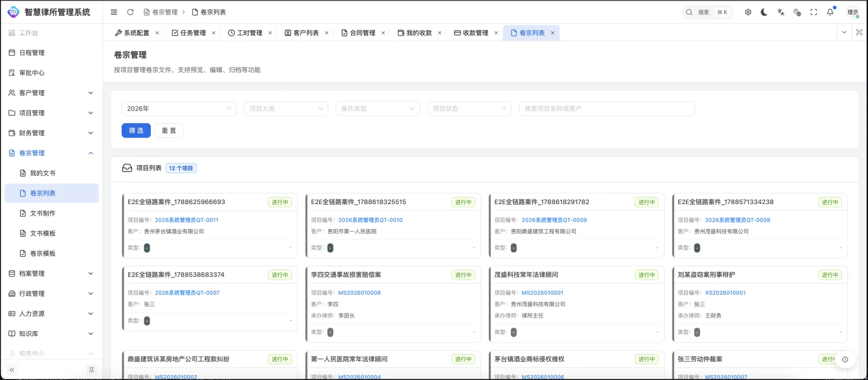Collapse 卷宗管理 sidebar menu
868x380 pixels.
[x=52, y=153]
